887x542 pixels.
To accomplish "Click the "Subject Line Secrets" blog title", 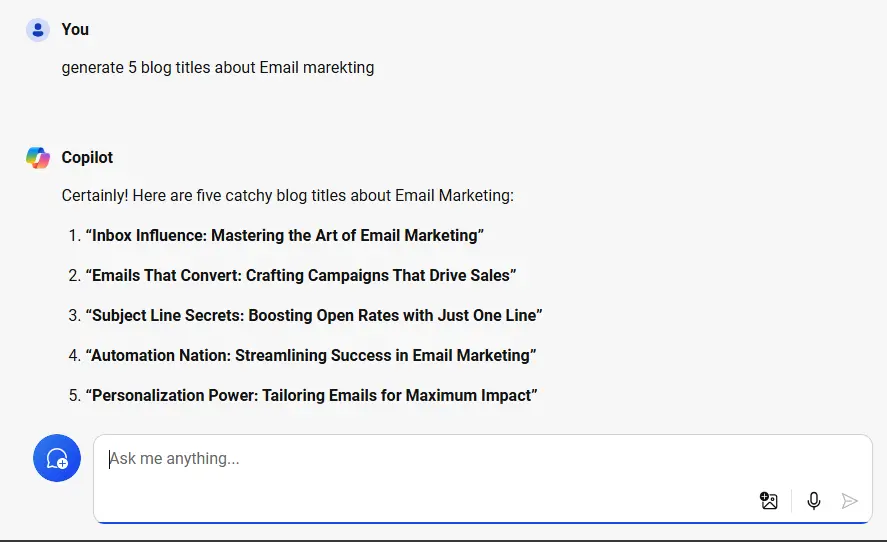I will 314,316.
